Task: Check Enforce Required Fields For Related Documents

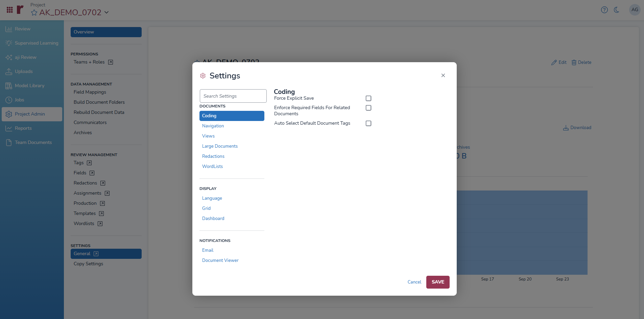Action: [368, 108]
